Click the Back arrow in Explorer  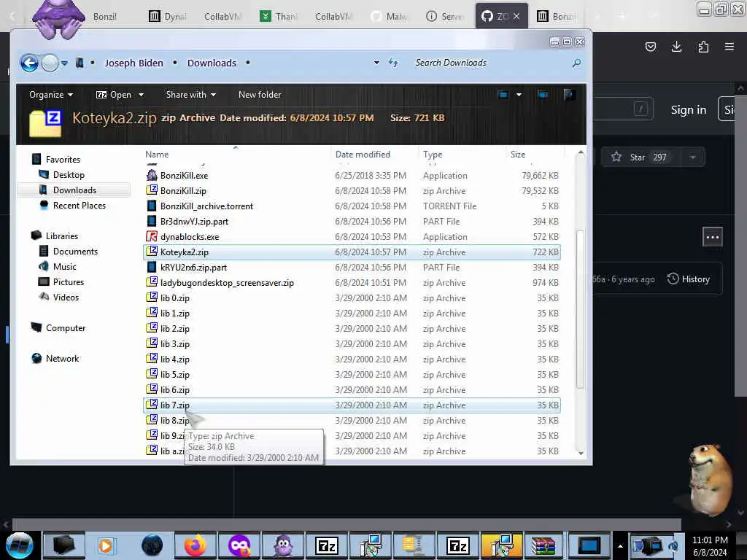[x=29, y=63]
